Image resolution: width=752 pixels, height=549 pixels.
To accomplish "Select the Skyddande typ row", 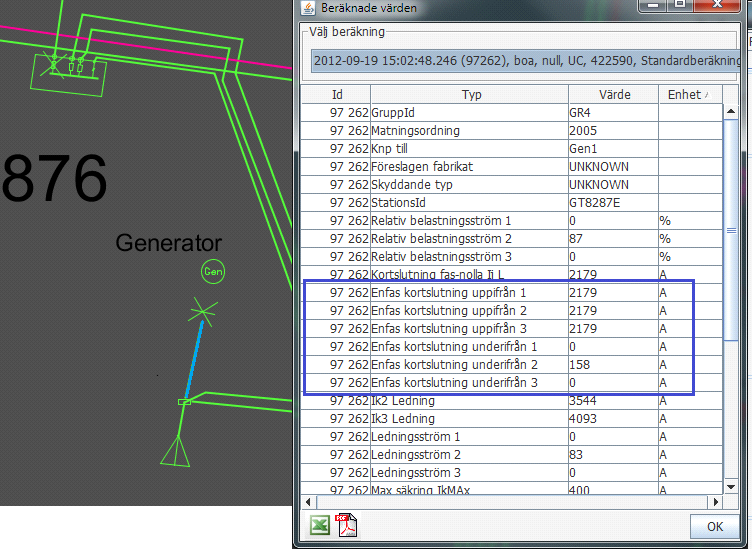I will [x=512, y=185].
